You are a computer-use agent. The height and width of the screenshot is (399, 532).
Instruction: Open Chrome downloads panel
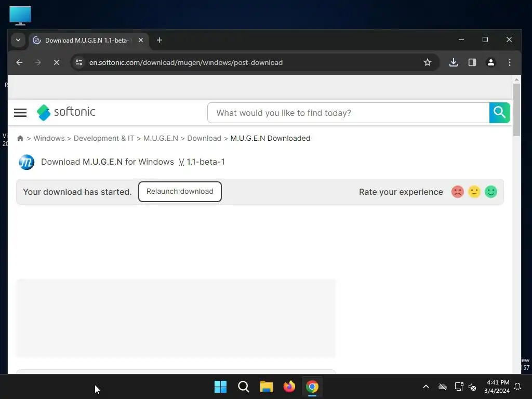point(454,62)
